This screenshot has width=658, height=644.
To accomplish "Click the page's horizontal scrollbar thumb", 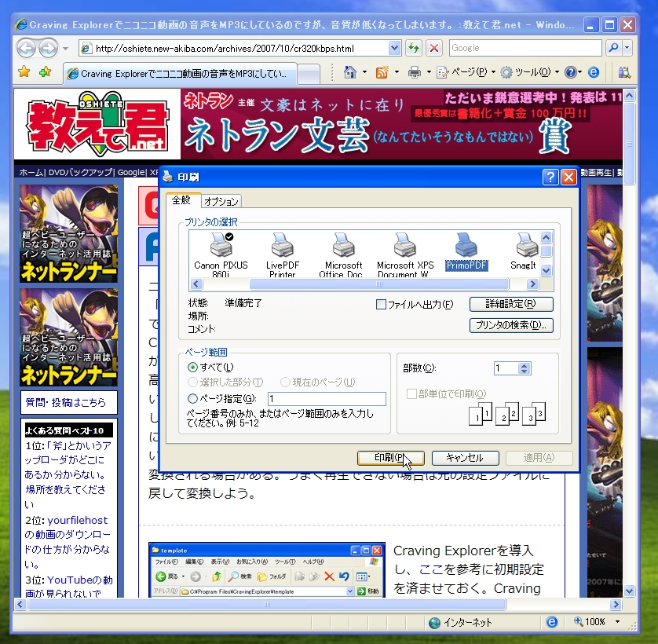I will (266, 605).
